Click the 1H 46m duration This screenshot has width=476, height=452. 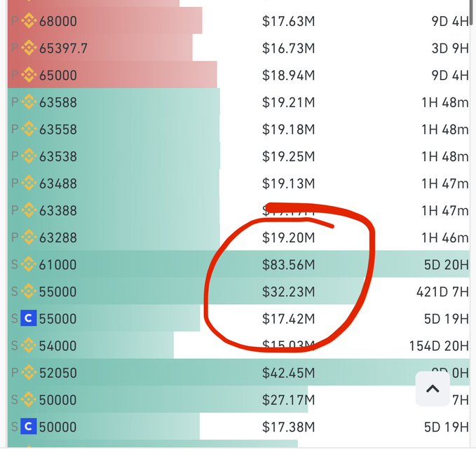[445, 238]
